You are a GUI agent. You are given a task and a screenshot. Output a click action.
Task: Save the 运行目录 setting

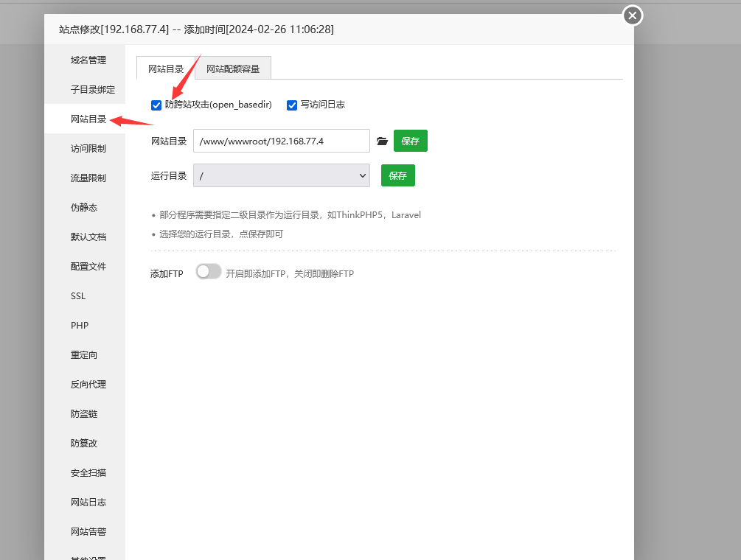tap(398, 175)
